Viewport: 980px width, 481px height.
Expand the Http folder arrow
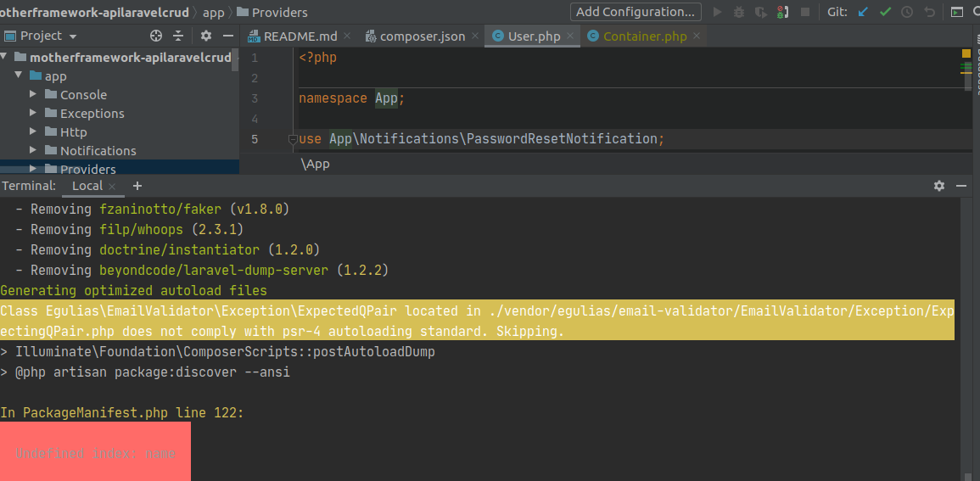coord(33,131)
